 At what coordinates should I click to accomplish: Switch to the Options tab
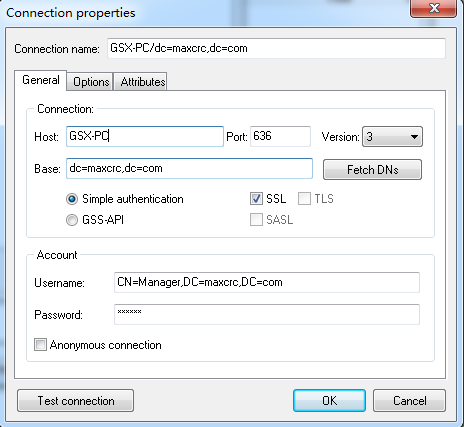90,82
